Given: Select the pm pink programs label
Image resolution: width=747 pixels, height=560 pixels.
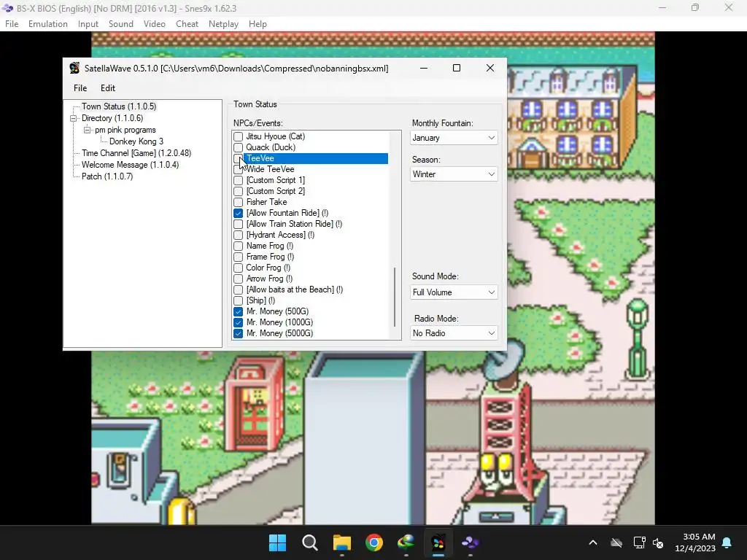Looking at the screenshot, I should pos(125,130).
